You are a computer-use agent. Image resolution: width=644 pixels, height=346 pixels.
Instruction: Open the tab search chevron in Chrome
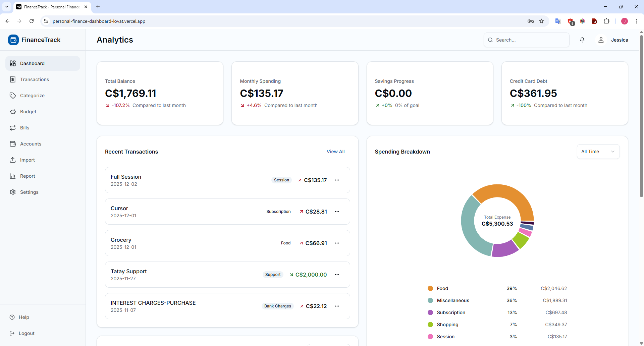[x=7, y=7]
